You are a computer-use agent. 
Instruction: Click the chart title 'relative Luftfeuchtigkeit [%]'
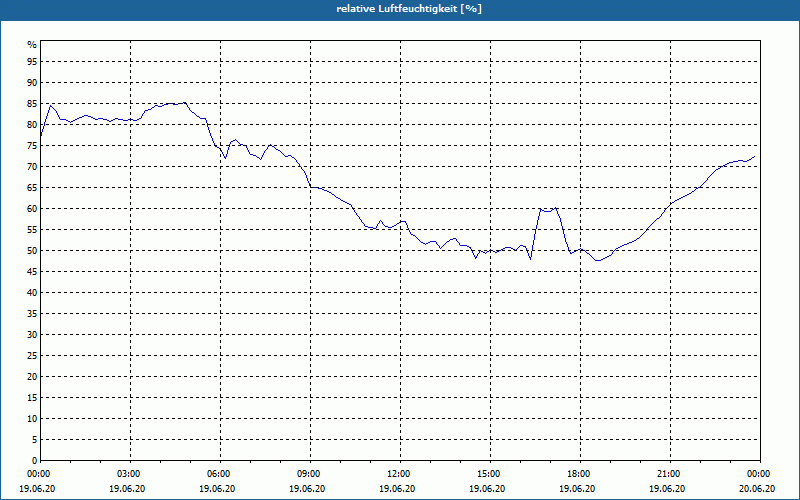pyautogui.click(x=409, y=9)
